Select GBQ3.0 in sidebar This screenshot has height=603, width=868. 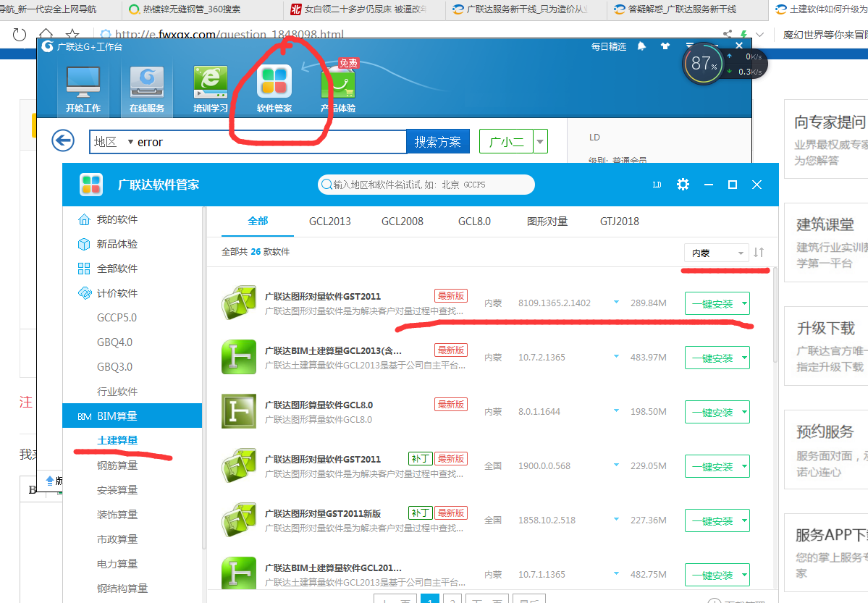[x=114, y=366]
